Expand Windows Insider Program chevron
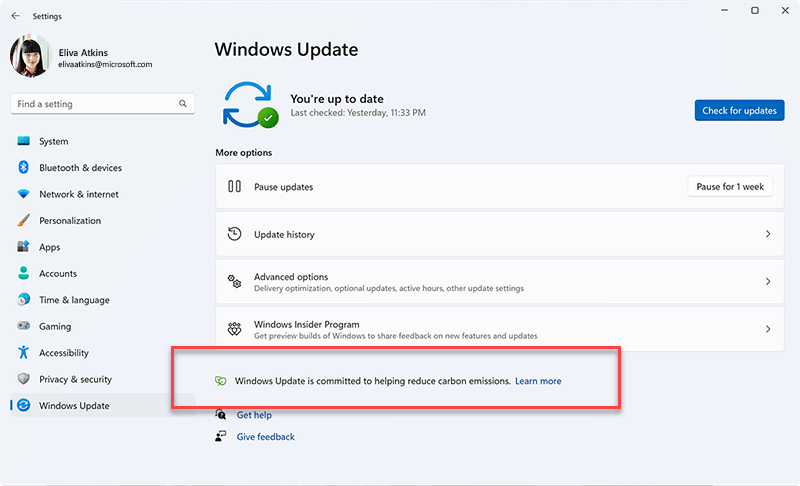 pyautogui.click(x=768, y=329)
